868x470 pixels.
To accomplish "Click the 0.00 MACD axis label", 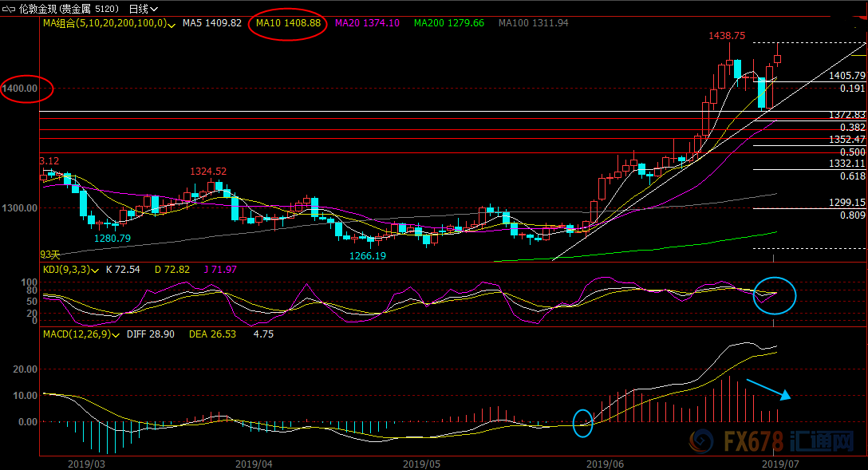I will [x=28, y=422].
